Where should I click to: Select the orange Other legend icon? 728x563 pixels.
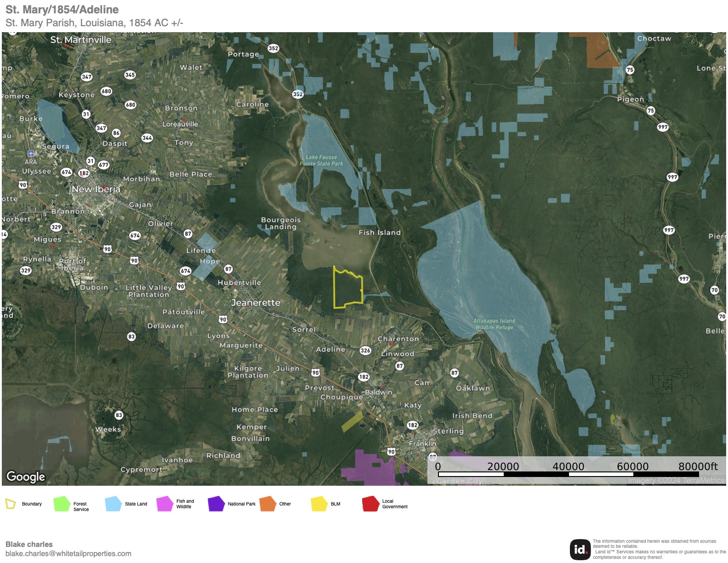coord(267,504)
